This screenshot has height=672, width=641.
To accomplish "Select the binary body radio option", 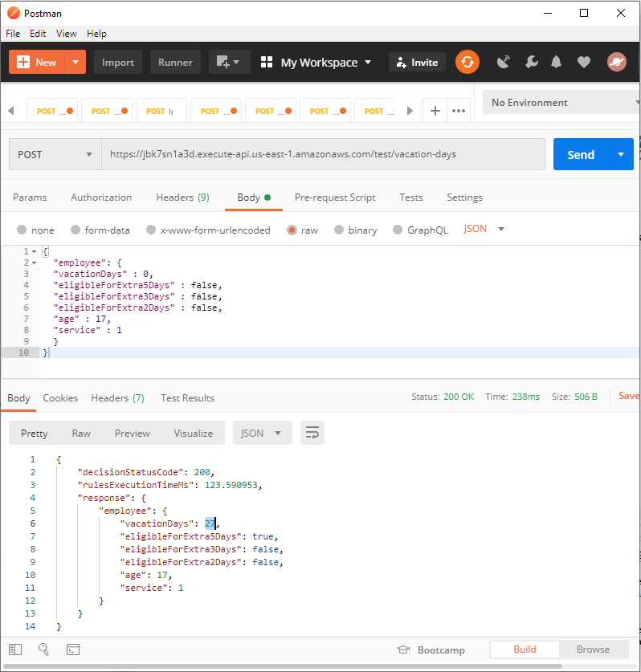I will pyautogui.click(x=339, y=230).
